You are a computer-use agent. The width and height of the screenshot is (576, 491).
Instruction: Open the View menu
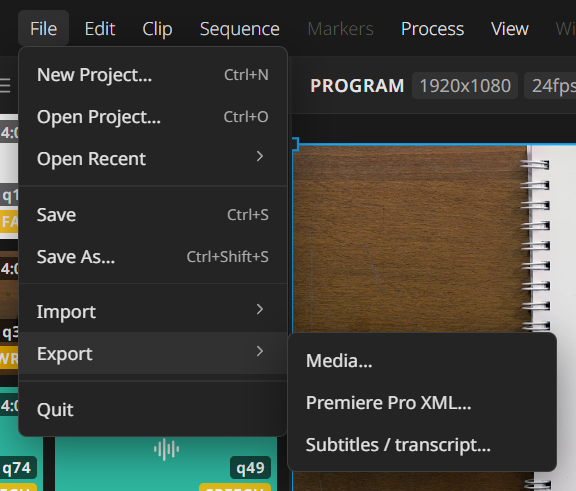click(510, 29)
